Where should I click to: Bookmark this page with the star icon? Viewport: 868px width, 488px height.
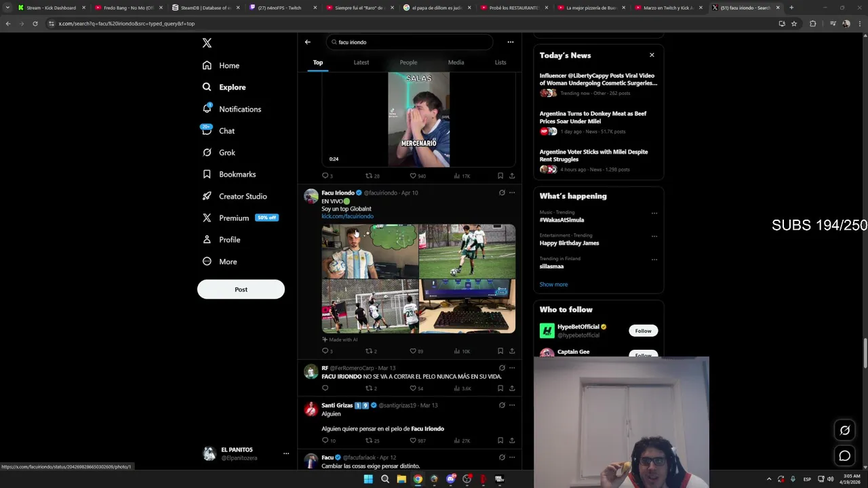[x=794, y=24]
